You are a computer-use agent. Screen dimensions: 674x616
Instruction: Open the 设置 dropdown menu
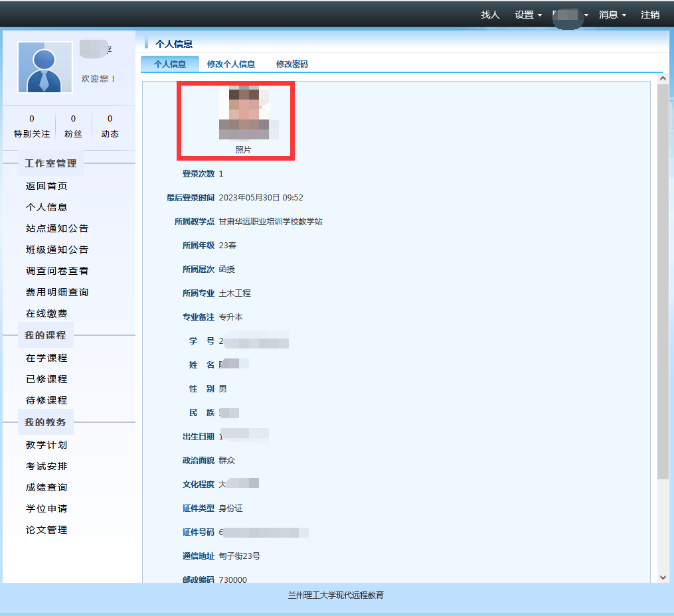point(528,15)
